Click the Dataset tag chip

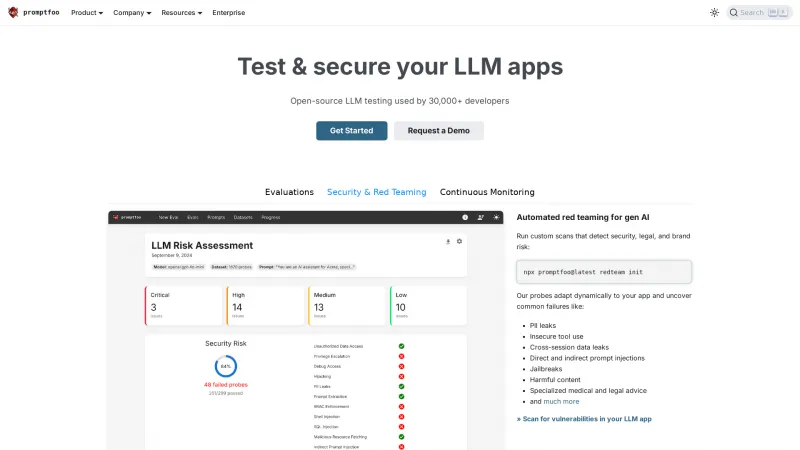click(x=232, y=267)
